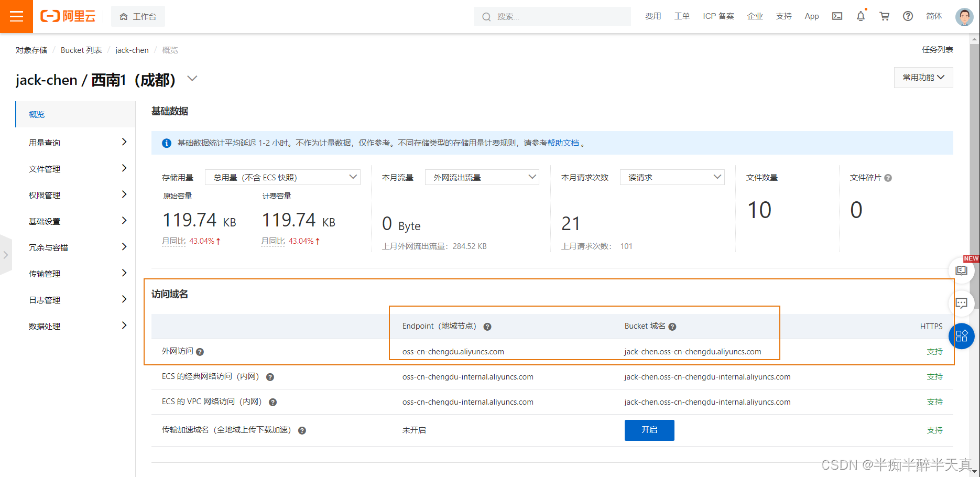Image resolution: width=980 pixels, height=477 pixels.
Task: Select jack-chen.oss-cn-chengdu.aliyuncs.com bucket domain
Action: [693, 351]
